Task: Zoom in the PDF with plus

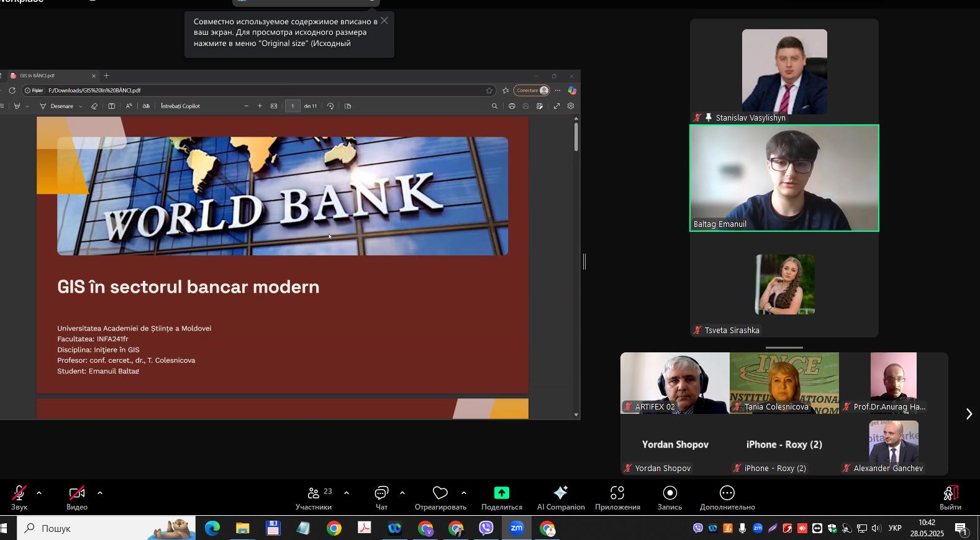Action: (x=260, y=106)
